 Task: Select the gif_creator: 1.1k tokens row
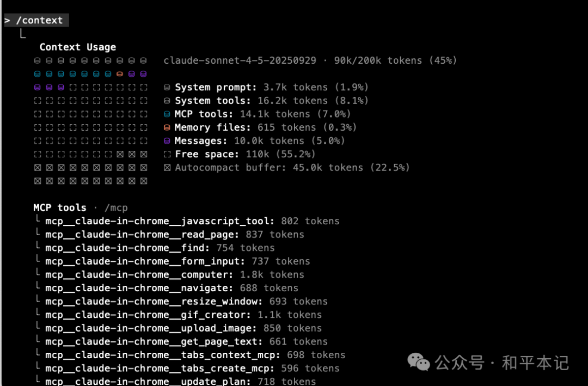coord(179,315)
